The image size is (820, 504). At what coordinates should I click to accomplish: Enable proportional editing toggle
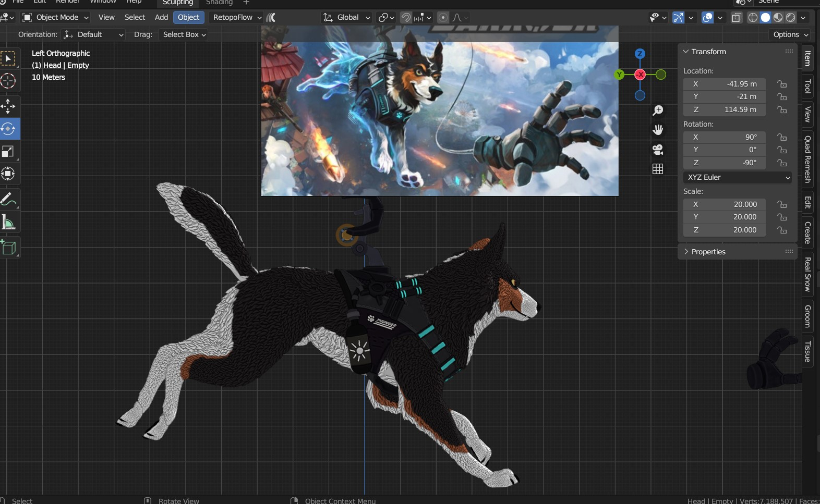(443, 18)
